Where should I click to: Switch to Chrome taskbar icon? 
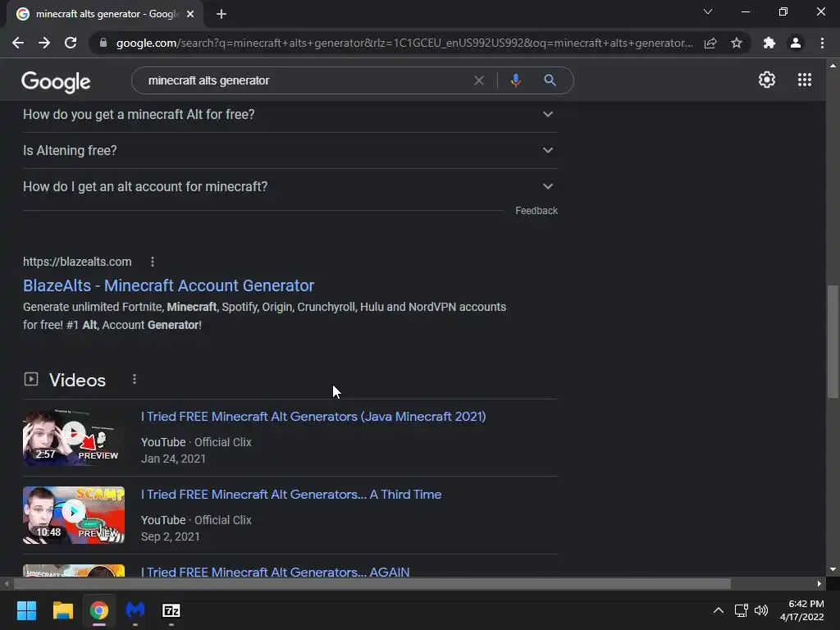99,610
